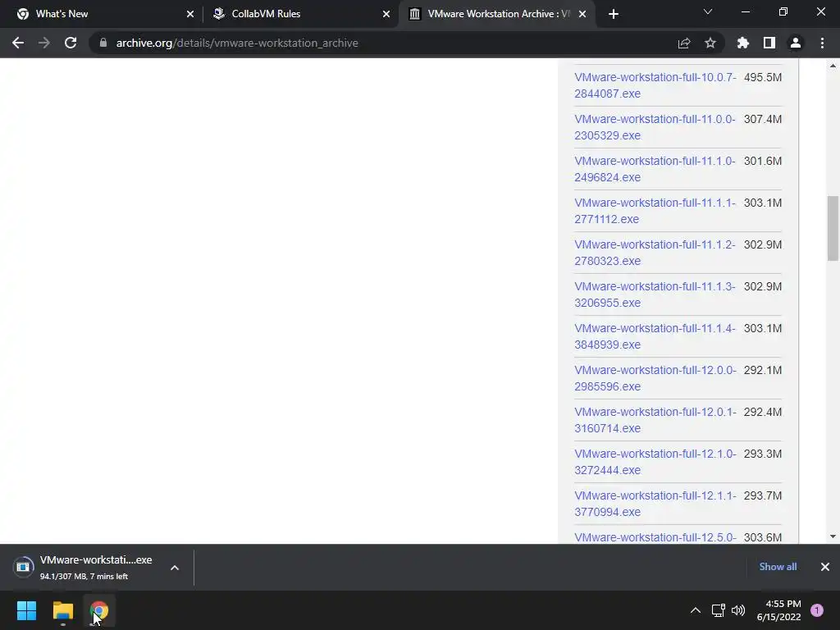Download VMware-workstation-full-12.1.1-3770994.exe
This screenshot has width=840, height=630.
click(655, 503)
